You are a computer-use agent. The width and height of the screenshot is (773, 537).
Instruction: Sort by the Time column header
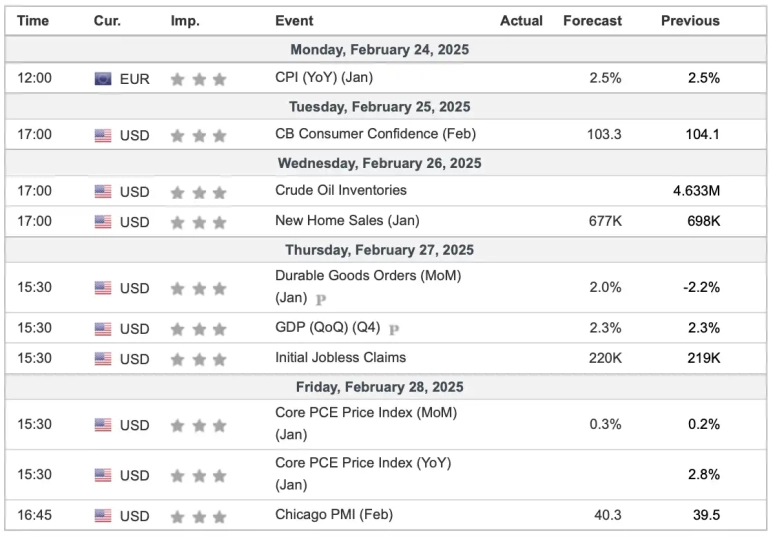[x=33, y=21]
